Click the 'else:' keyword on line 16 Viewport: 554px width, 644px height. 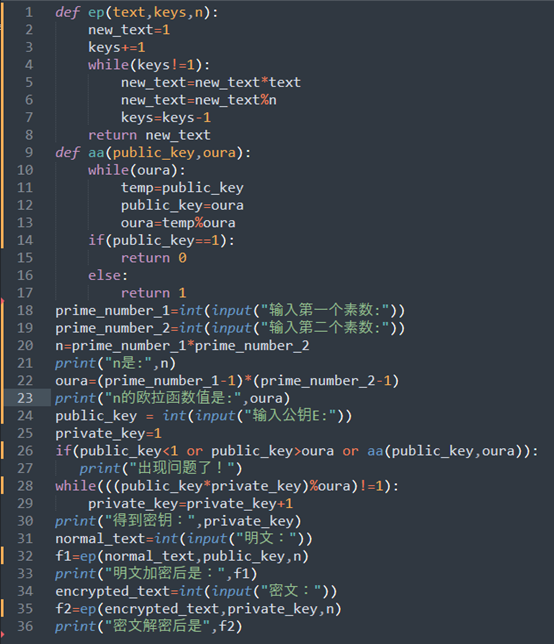108,275
